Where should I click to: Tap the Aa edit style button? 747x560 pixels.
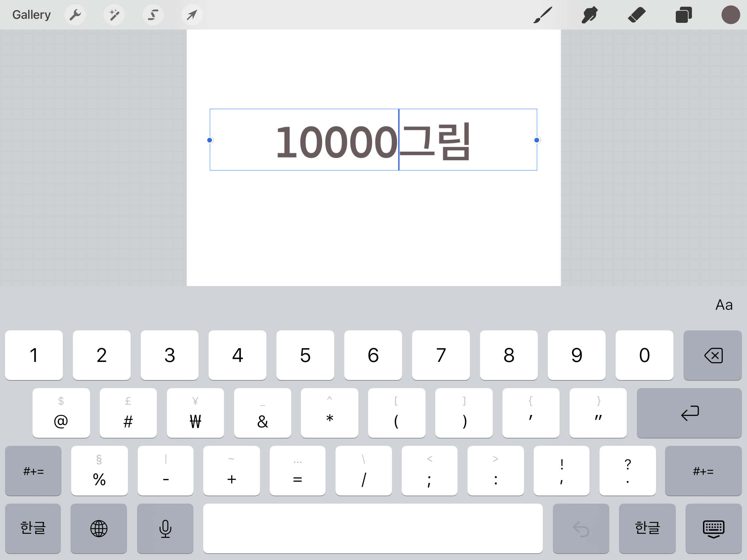point(724,305)
